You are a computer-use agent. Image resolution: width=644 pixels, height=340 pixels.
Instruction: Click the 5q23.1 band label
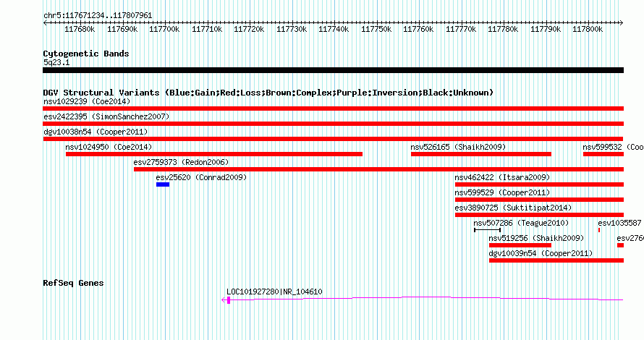click(x=56, y=62)
